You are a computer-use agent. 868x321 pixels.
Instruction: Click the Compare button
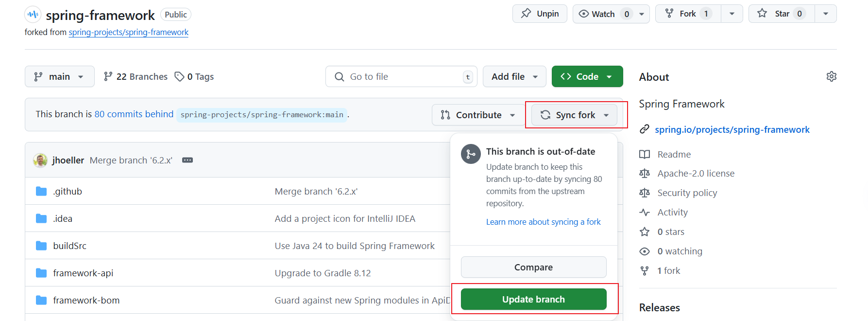point(533,267)
